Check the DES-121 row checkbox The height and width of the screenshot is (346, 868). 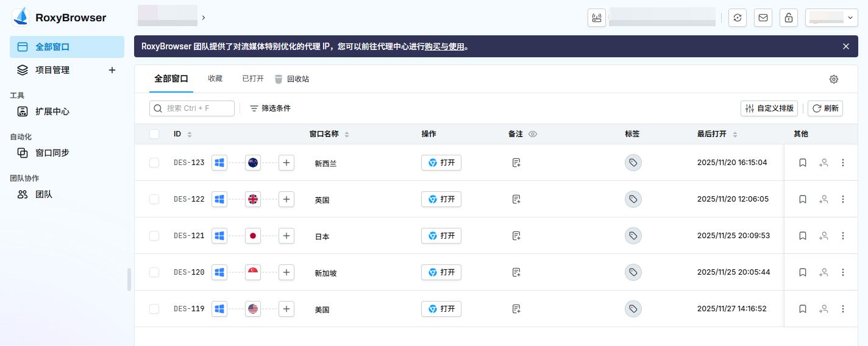(x=154, y=236)
